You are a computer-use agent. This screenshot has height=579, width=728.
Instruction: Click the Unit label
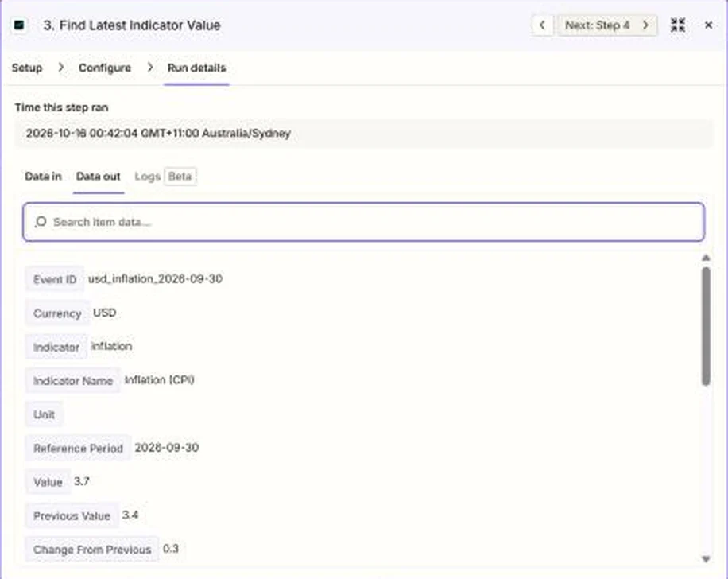(x=44, y=414)
